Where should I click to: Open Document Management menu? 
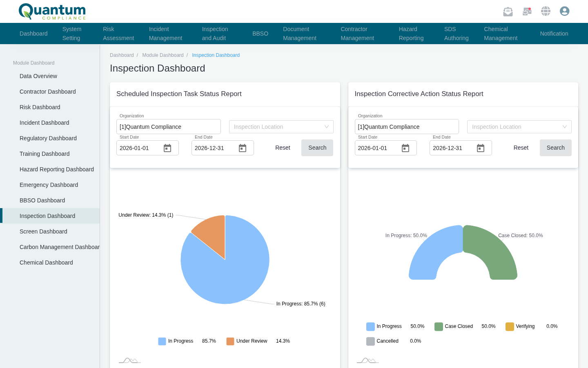pyautogui.click(x=300, y=34)
